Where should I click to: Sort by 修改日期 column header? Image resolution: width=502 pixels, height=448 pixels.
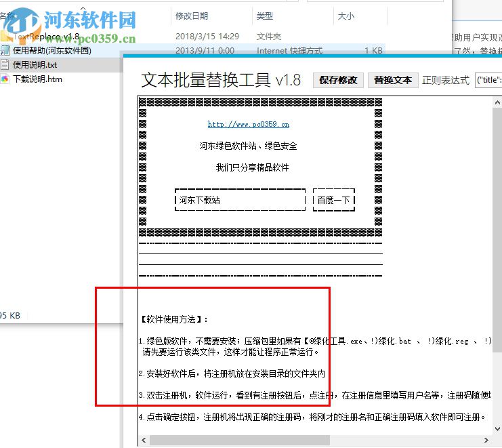[192, 16]
